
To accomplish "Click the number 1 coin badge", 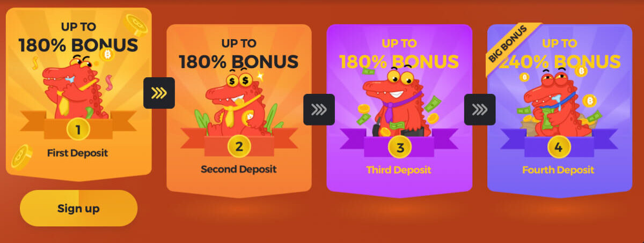I will pos(78,129).
